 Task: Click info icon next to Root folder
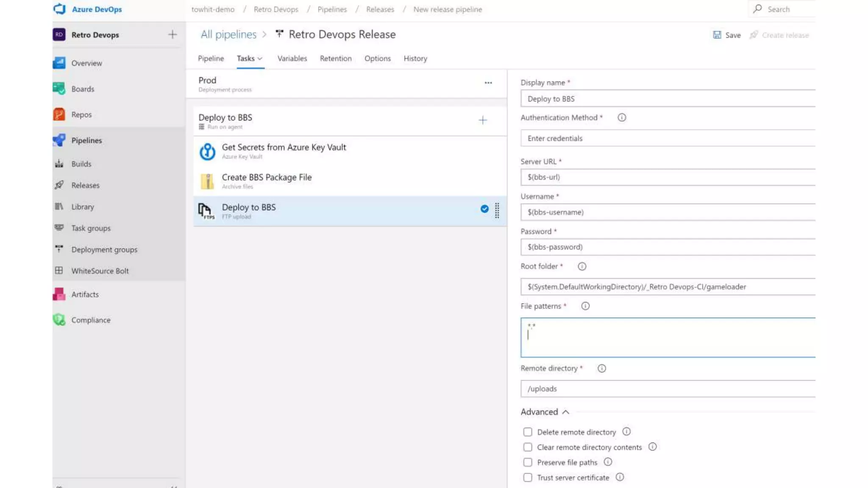(582, 266)
